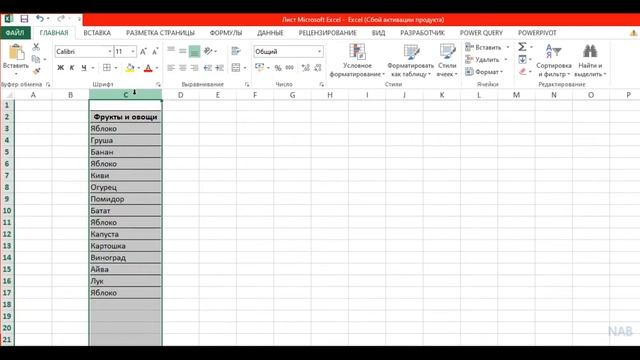640x360 pixels.
Task: Click the Redo arrow icon
Action: click(61, 19)
